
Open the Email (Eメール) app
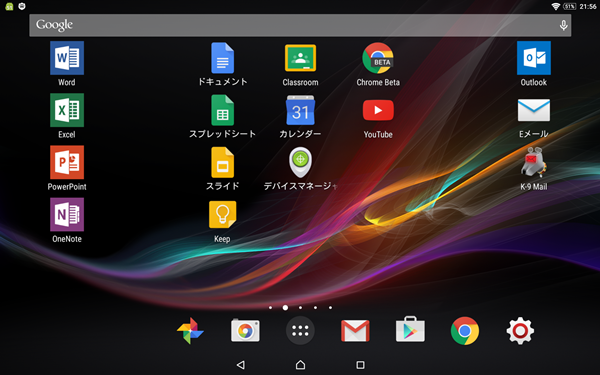point(534,110)
